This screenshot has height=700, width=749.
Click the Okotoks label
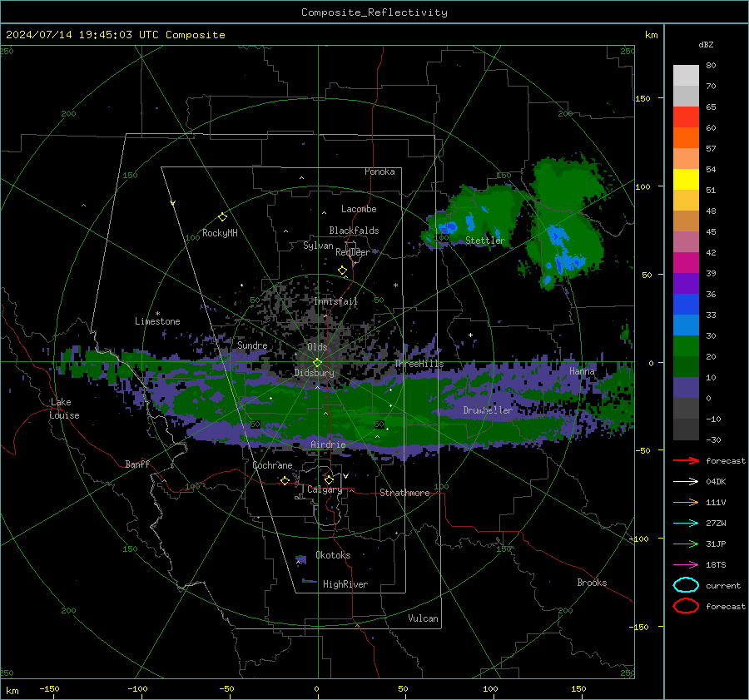coord(333,555)
